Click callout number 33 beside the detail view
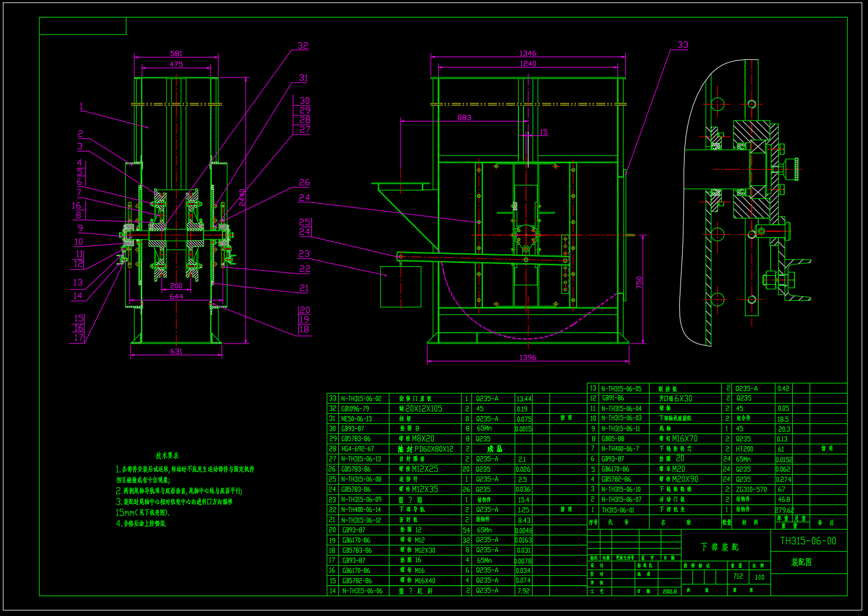Image resolution: width=868 pixels, height=616 pixels. [683, 45]
